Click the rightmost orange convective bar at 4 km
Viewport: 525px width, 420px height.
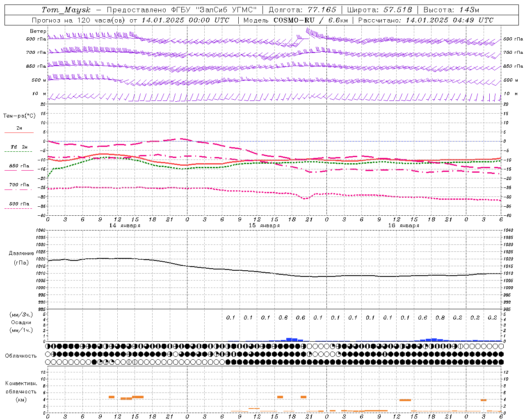pyautogui.click(x=484, y=400)
